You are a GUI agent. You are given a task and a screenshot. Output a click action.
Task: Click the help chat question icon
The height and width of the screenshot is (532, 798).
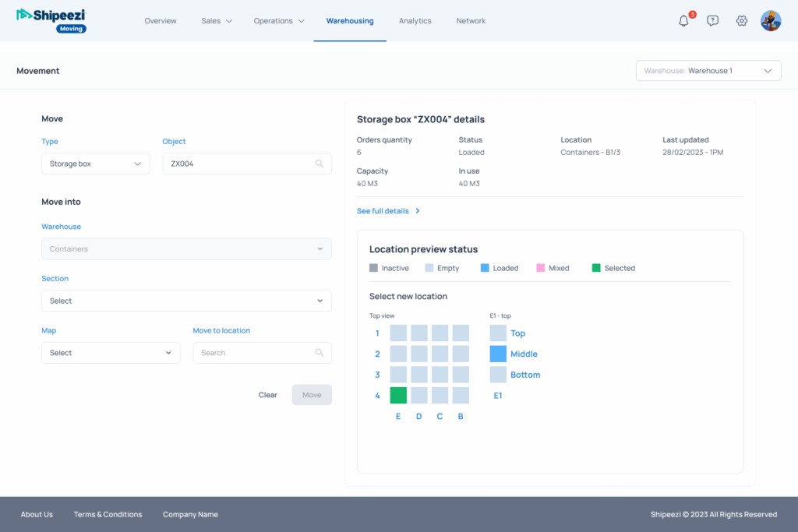(x=712, y=21)
